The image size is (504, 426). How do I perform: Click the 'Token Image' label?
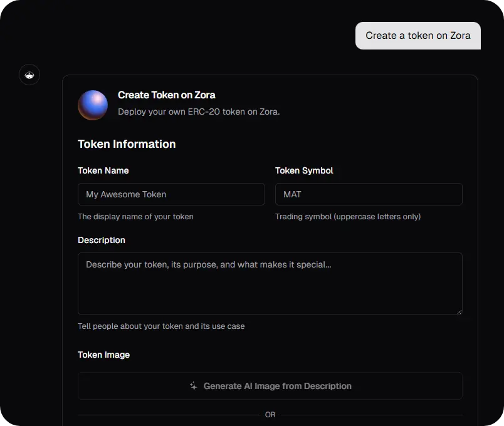coord(103,355)
